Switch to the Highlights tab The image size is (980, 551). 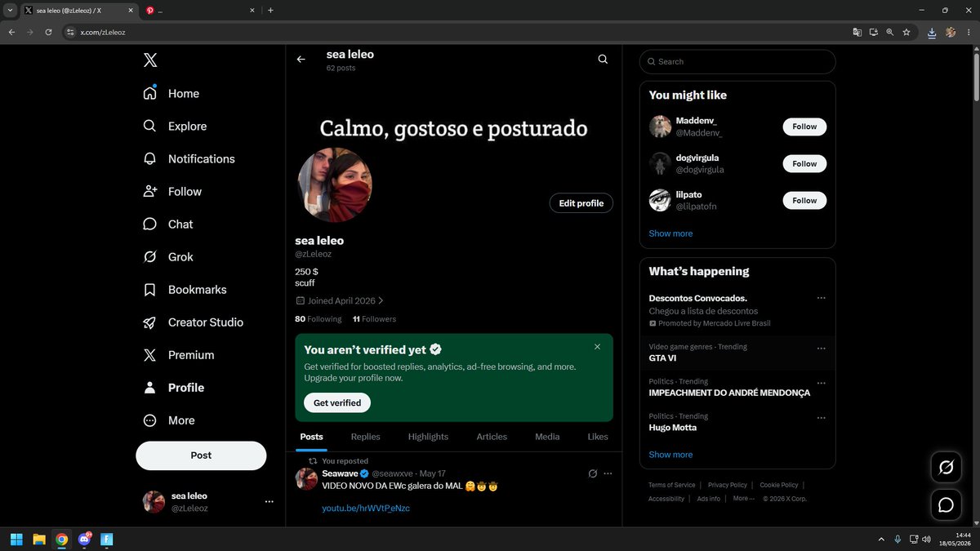pos(428,437)
